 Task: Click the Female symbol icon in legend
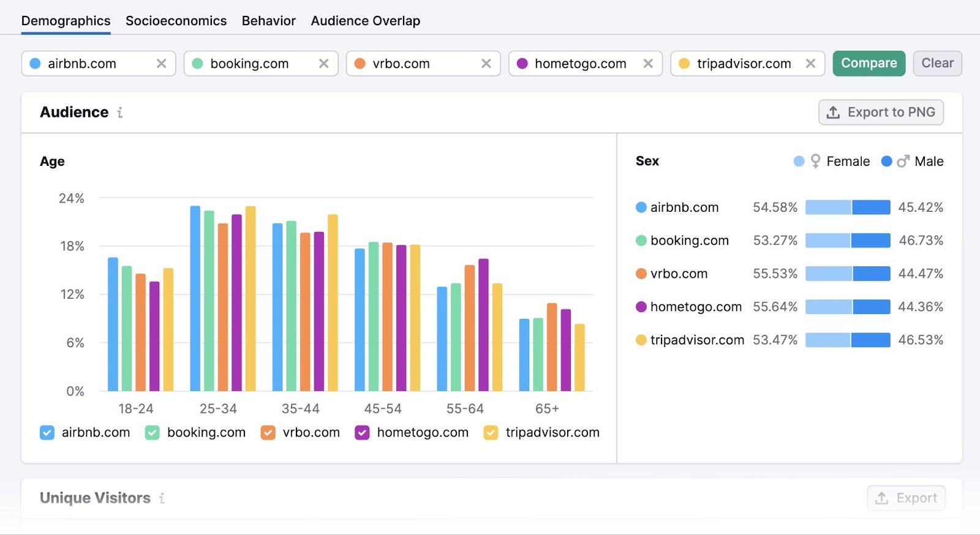tap(815, 162)
